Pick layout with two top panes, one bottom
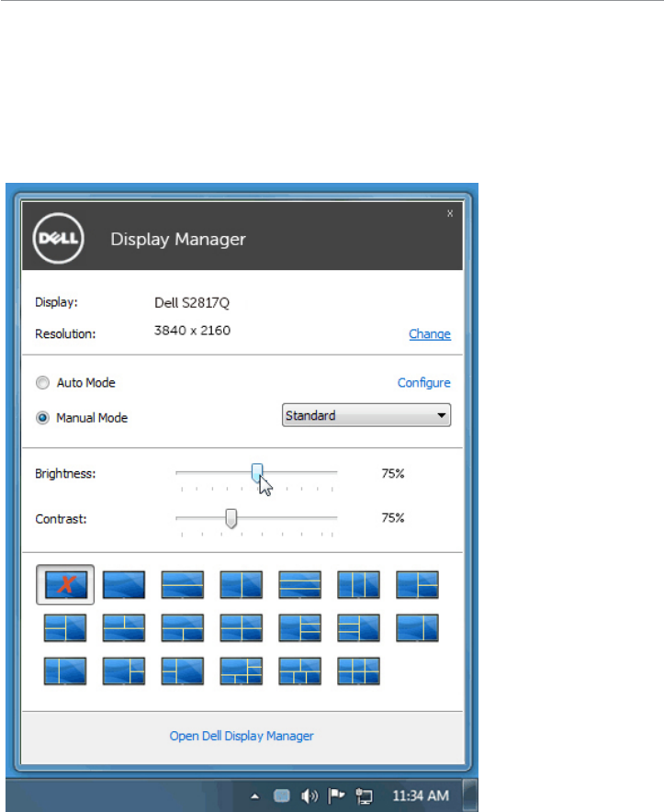 point(124,627)
